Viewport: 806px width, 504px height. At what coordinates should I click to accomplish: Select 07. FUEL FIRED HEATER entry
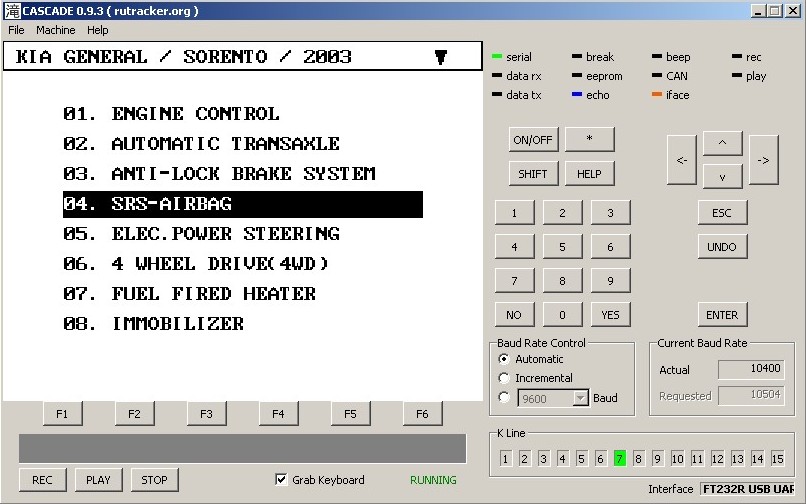click(x=189, y=294)
